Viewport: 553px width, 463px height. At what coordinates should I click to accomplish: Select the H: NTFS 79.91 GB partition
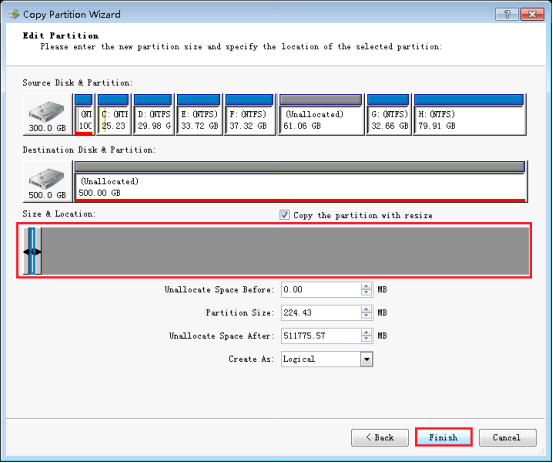(x=469, y=115)
